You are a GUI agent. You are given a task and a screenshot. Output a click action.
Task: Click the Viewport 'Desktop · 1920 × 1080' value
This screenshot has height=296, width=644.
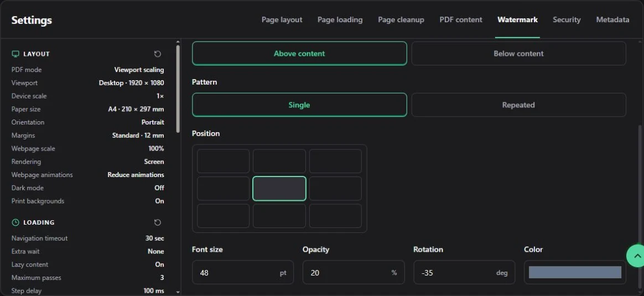[x=132, y=83]
